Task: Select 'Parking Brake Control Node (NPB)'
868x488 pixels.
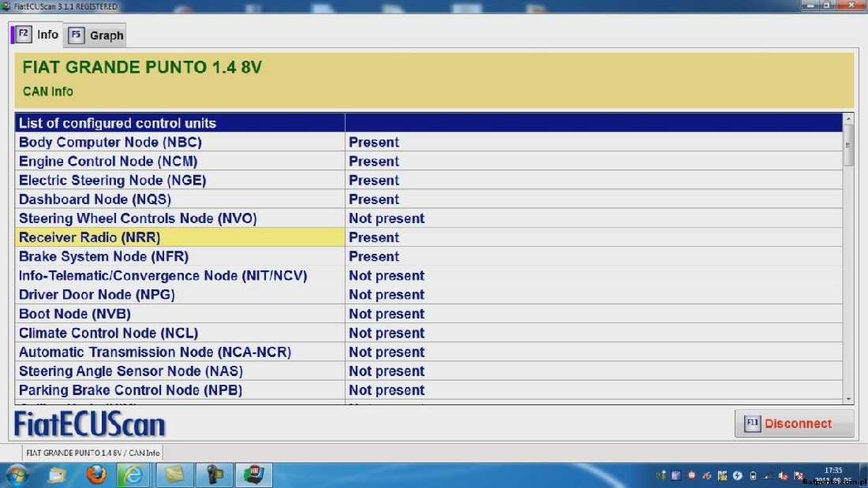Action: coord(179,390)
